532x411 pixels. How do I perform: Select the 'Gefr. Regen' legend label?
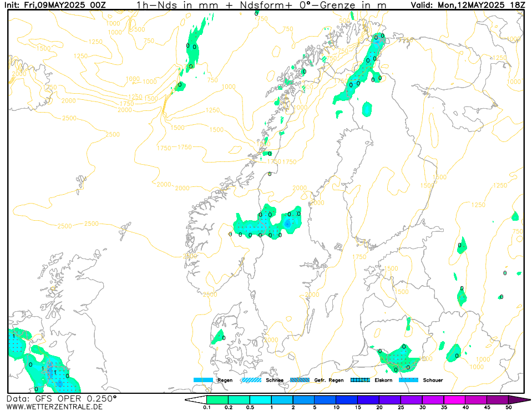[329, 380]
